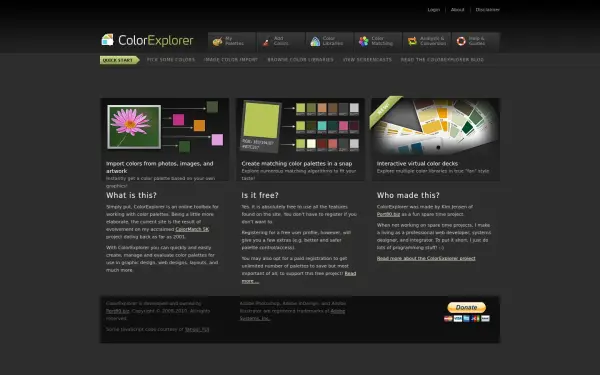Open the About page link
This screenshot has height=375, width=600.
point(457,10)
